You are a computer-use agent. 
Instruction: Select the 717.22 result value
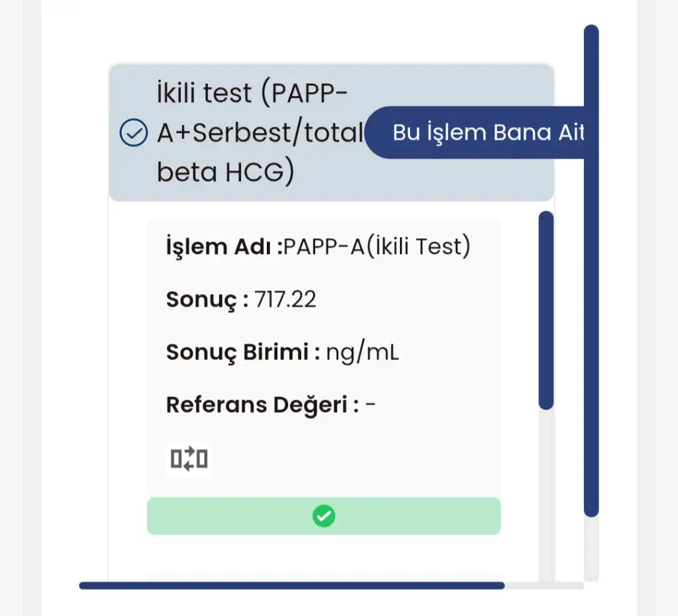pos(285,300)
